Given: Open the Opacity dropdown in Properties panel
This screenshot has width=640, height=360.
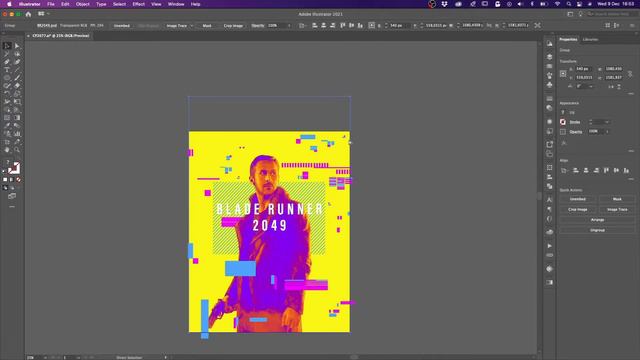Looking at the screenshot, I should (x=607, y=131).
